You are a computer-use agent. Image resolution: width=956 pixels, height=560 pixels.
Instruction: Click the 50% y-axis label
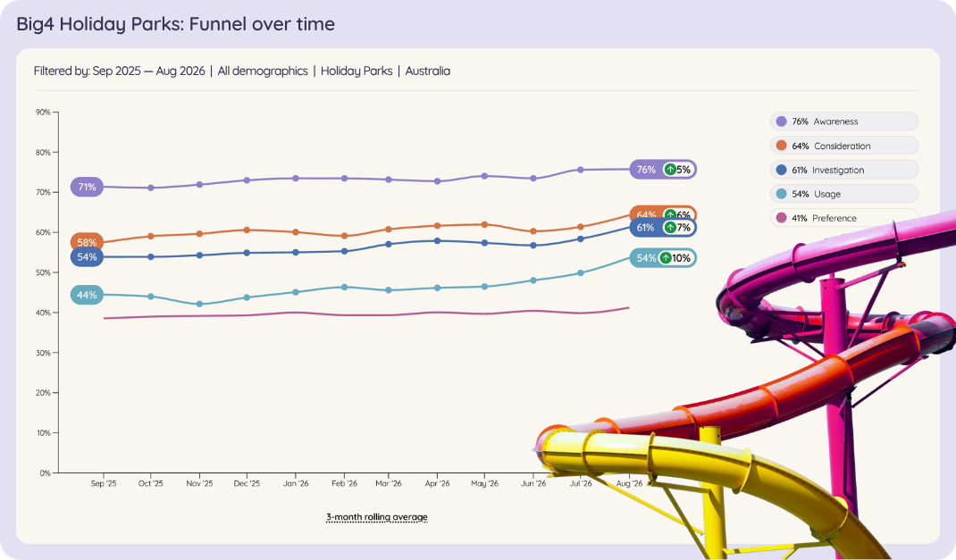click(43, 272)
